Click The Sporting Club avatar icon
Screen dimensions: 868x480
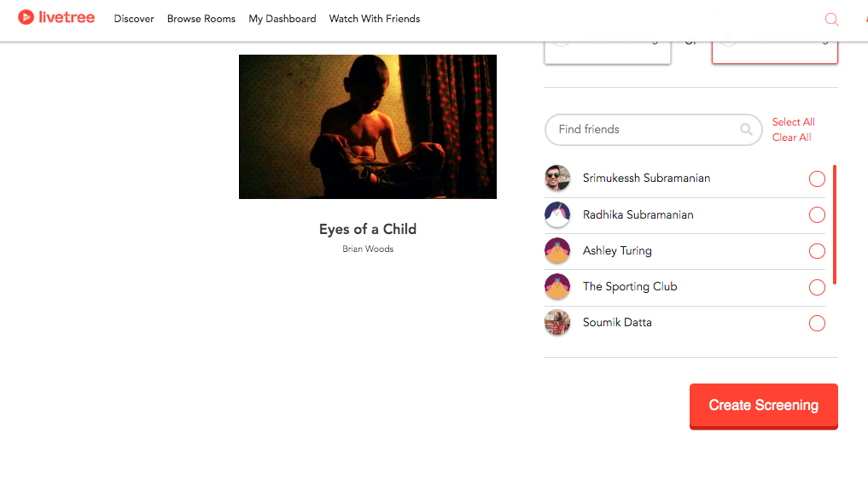557,287
